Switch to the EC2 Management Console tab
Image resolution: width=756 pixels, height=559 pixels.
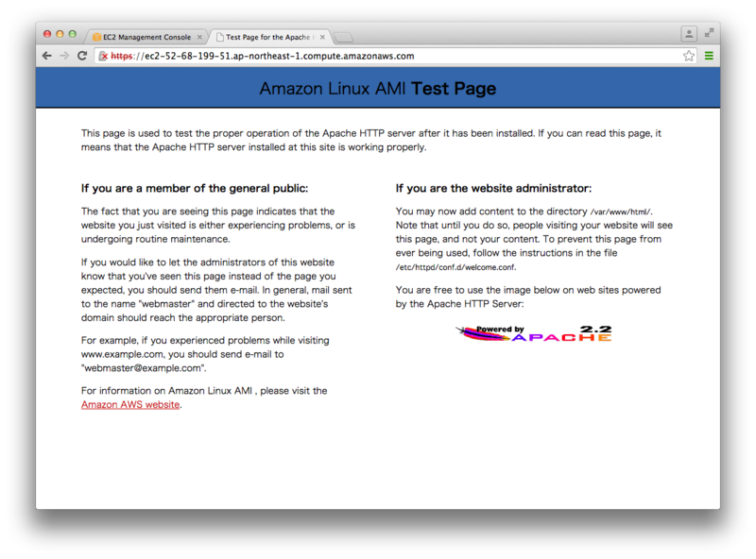pyautogui.click(x=147, y=37)
